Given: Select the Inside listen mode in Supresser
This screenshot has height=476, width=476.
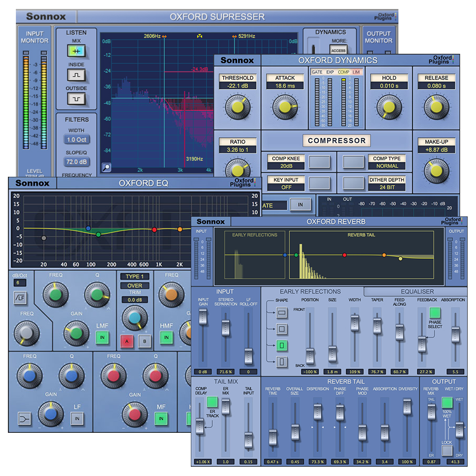Looking at the screenshot, I should (x=76, y=75).
